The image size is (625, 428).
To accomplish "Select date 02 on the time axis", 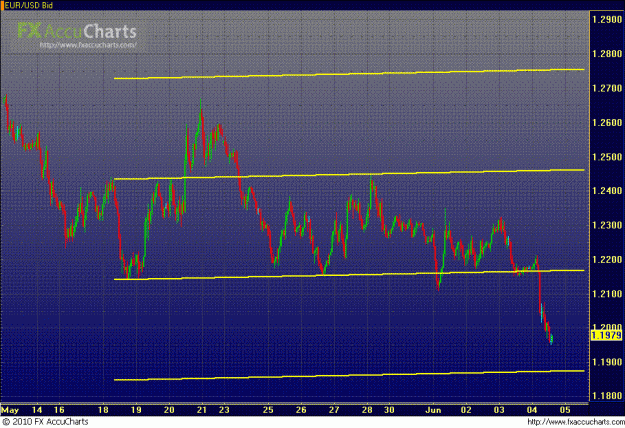I will (x=466, y=410).
